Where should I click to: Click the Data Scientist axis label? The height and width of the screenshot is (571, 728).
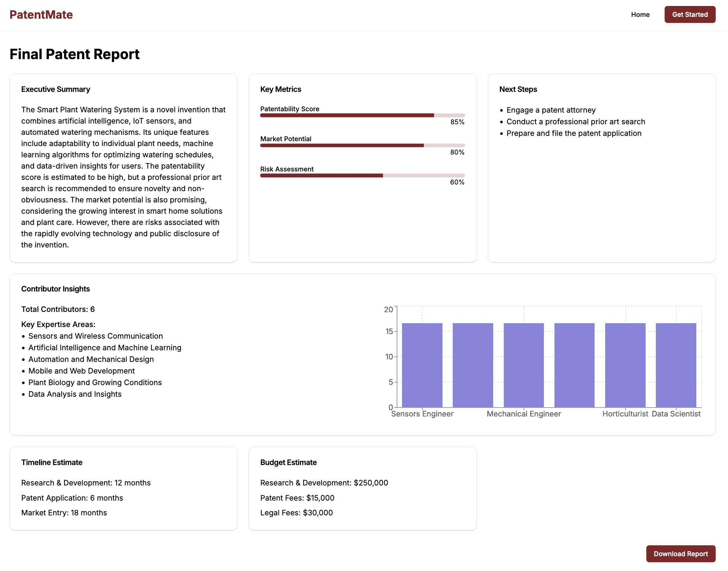[x=676, y=414]
